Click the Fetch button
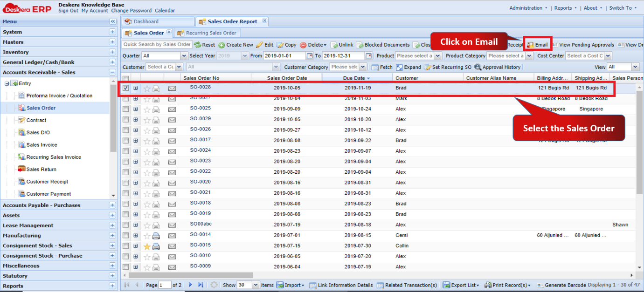The width and height of the screenshot is (644, 293). 382,67
